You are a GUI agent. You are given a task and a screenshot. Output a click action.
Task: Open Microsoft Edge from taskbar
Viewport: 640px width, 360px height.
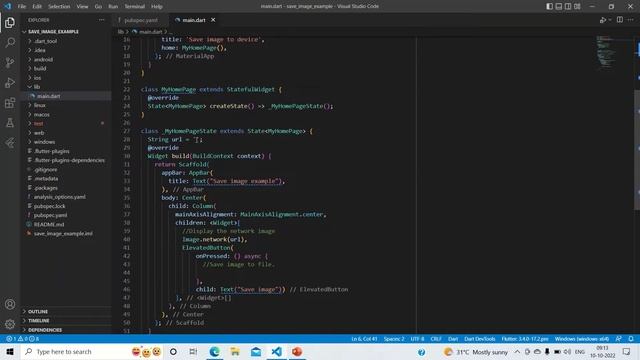click(x=214, y=351)
